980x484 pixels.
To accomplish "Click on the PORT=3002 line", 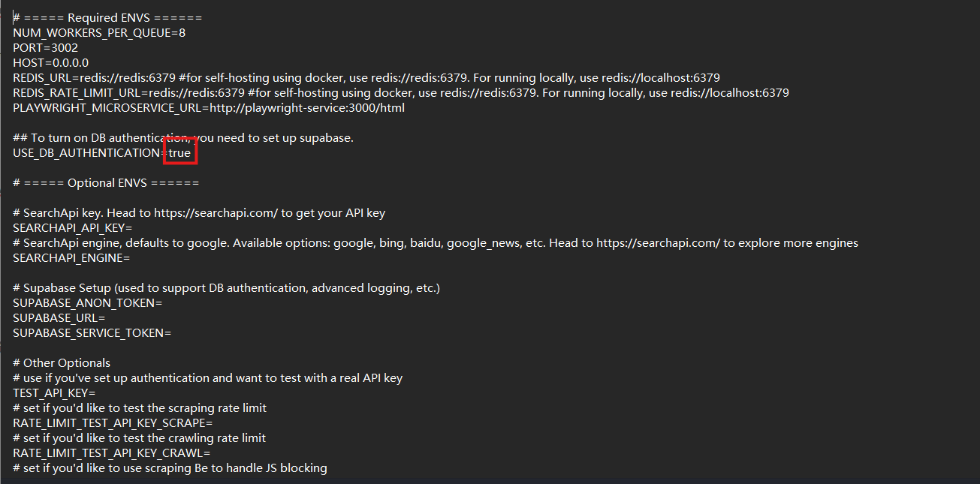I will point(45,48).
